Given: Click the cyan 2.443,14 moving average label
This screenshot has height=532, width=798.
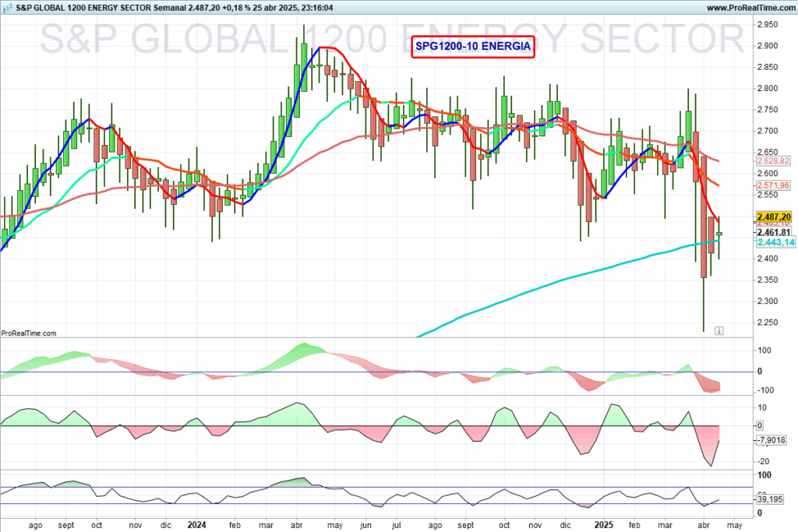Looking at the screenshot, I should pyautogui.click(x=775, y=242).
